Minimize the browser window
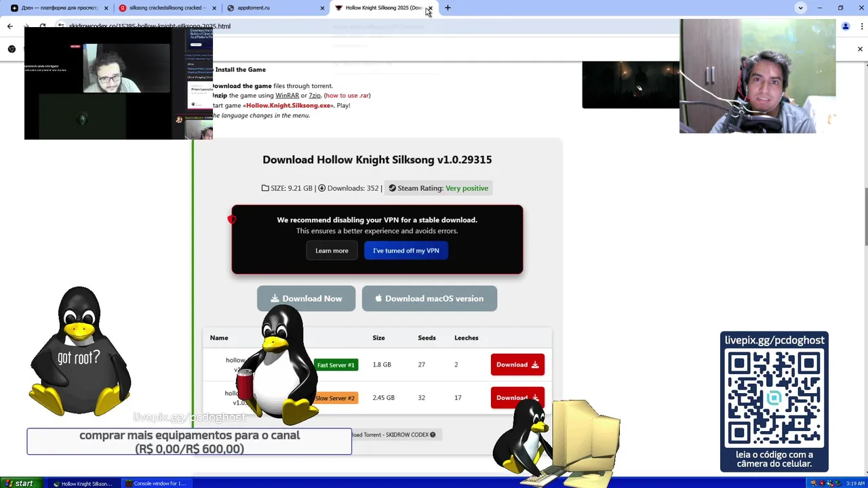868x488 pixels. [820, 8]
